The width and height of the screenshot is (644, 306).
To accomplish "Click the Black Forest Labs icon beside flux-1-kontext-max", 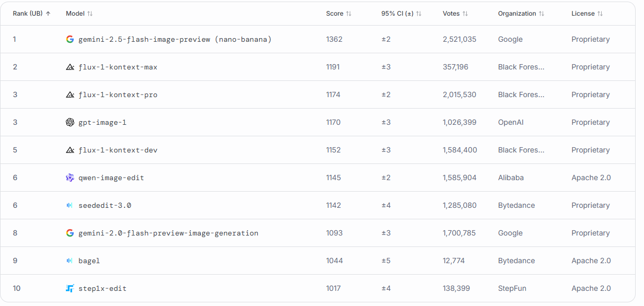I will (x=70, y=67).
